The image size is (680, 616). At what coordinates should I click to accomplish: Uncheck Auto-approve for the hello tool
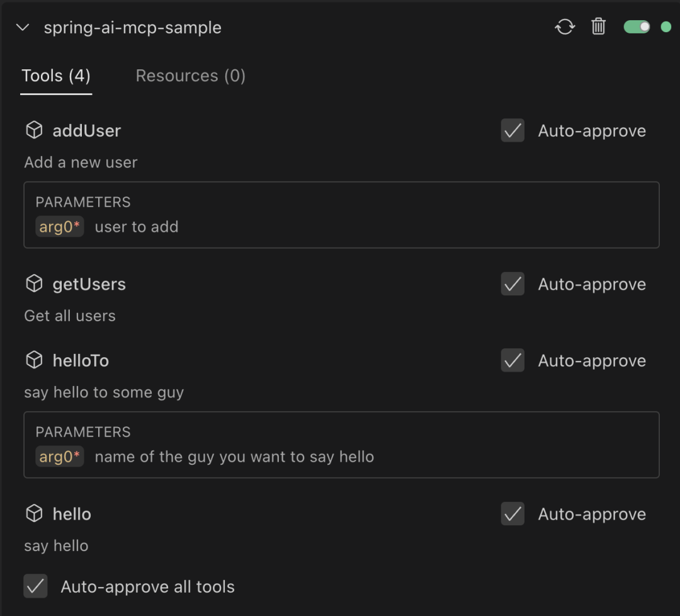coord(513,514)
